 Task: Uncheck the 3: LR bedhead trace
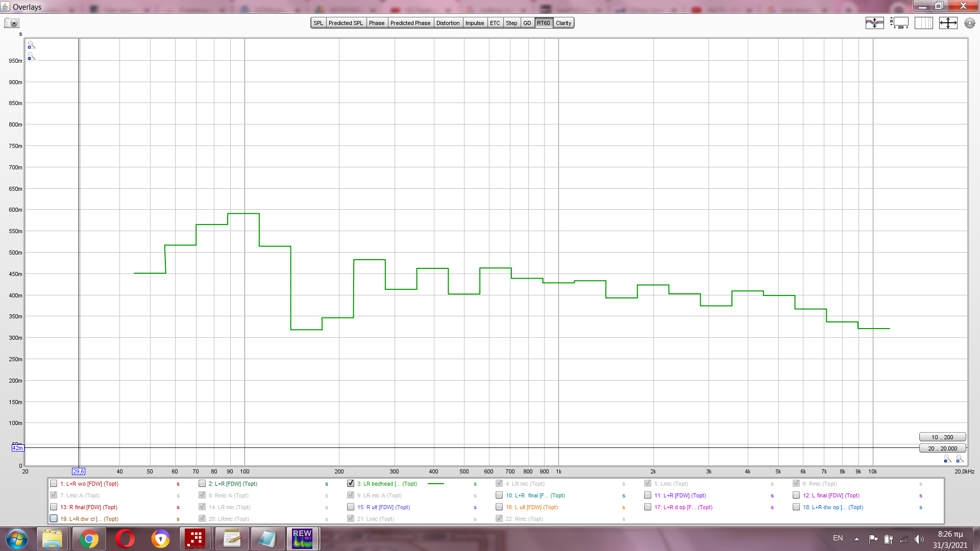(351, 483)
